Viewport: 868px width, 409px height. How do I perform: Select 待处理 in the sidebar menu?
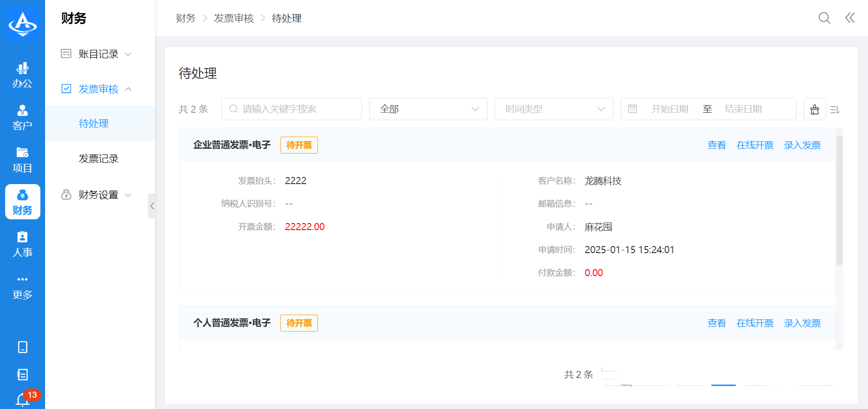94,123
